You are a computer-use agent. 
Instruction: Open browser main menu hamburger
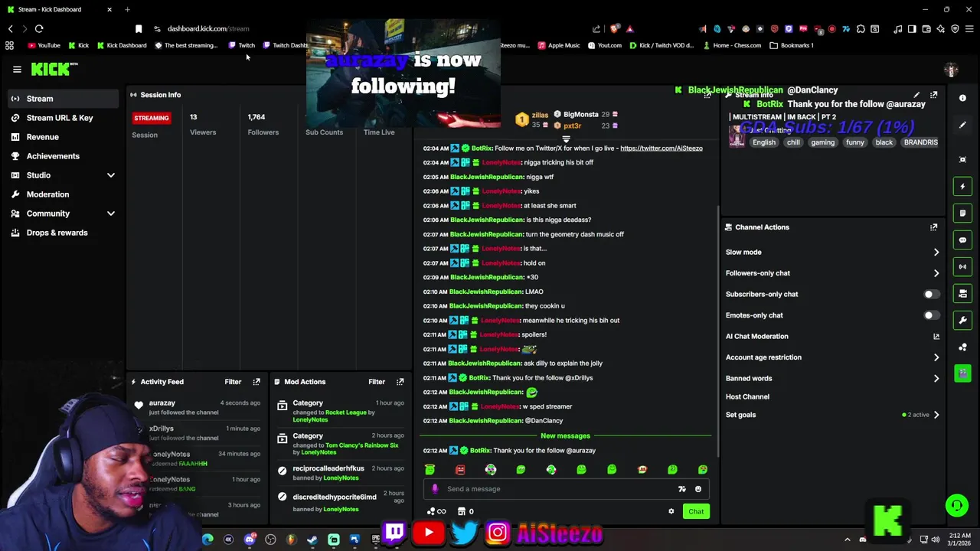pyautogui.click(x=969, y=29)
